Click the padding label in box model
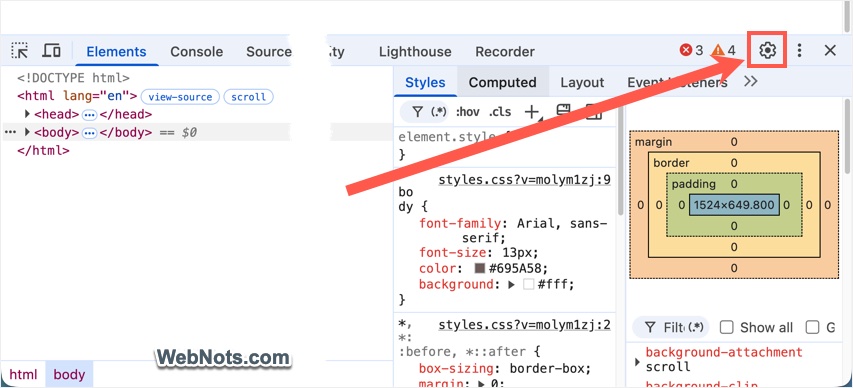 coord(694,184)
